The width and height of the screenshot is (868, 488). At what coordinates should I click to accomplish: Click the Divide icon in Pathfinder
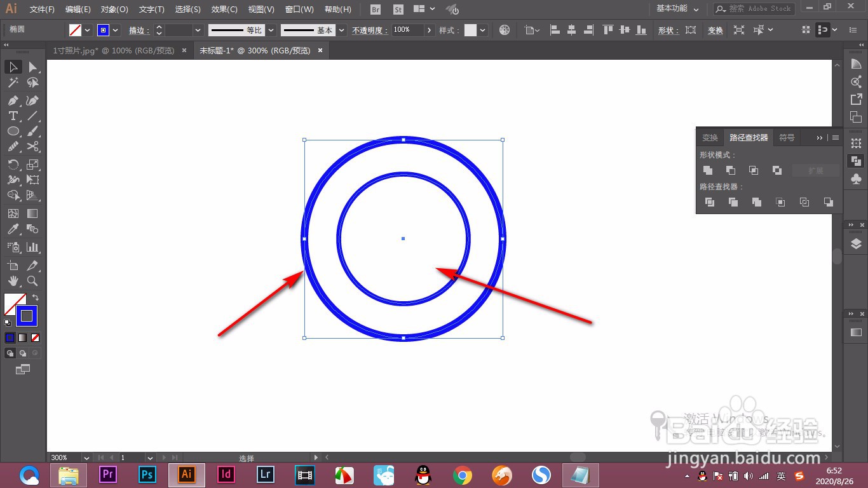710,202
